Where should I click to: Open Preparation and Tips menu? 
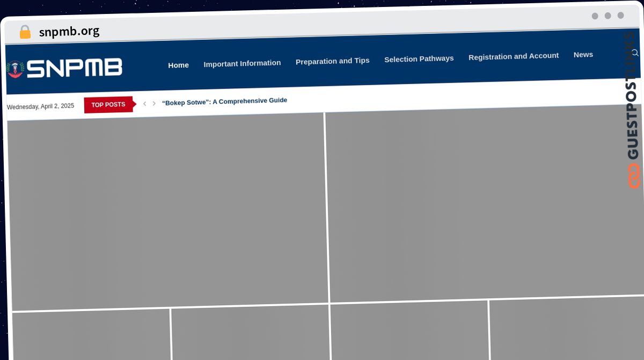332,61
